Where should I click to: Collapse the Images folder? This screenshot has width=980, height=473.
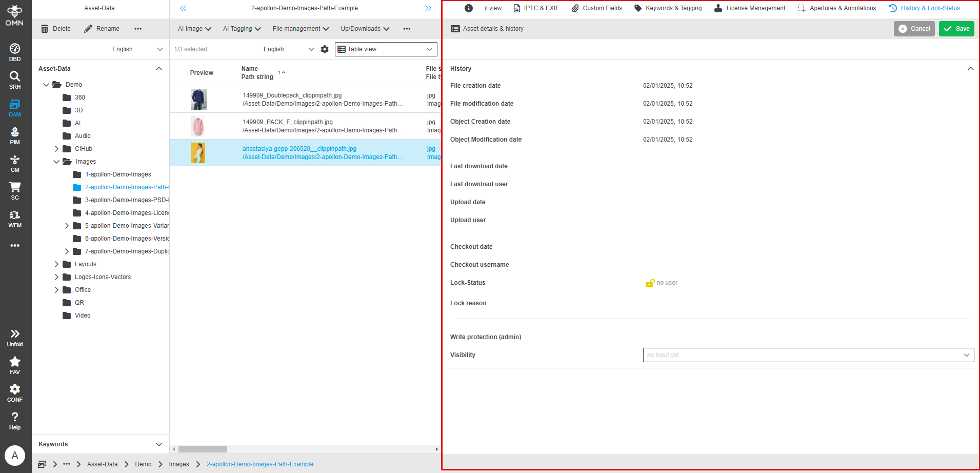coord(56,162)
